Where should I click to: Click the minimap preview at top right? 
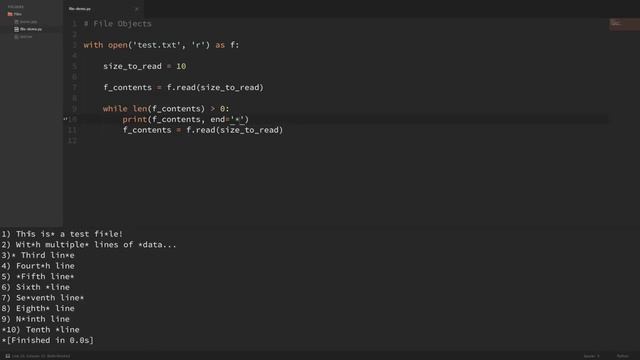pyautogui.click(x=624, y=24)
